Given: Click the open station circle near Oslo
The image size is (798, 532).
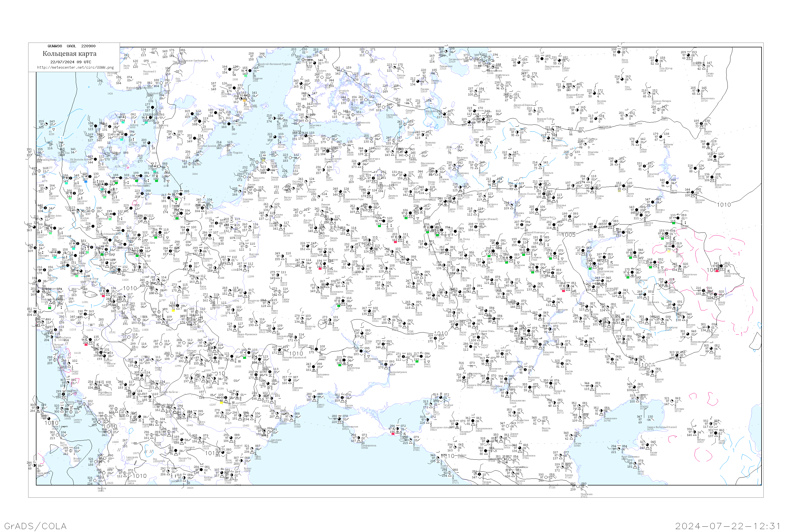Looking at the screenshot, I should 161,83.
